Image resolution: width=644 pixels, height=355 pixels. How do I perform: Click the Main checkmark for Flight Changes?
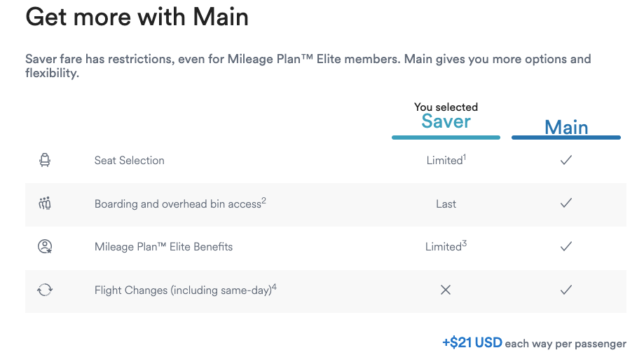click(566, 290)
